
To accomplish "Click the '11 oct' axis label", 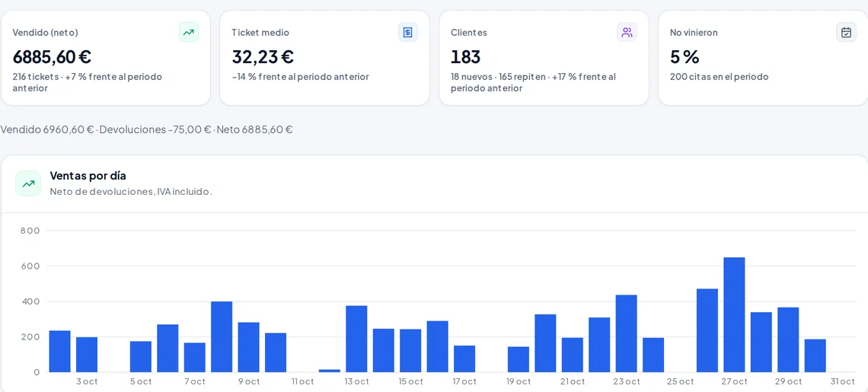I will click(303, 381).
